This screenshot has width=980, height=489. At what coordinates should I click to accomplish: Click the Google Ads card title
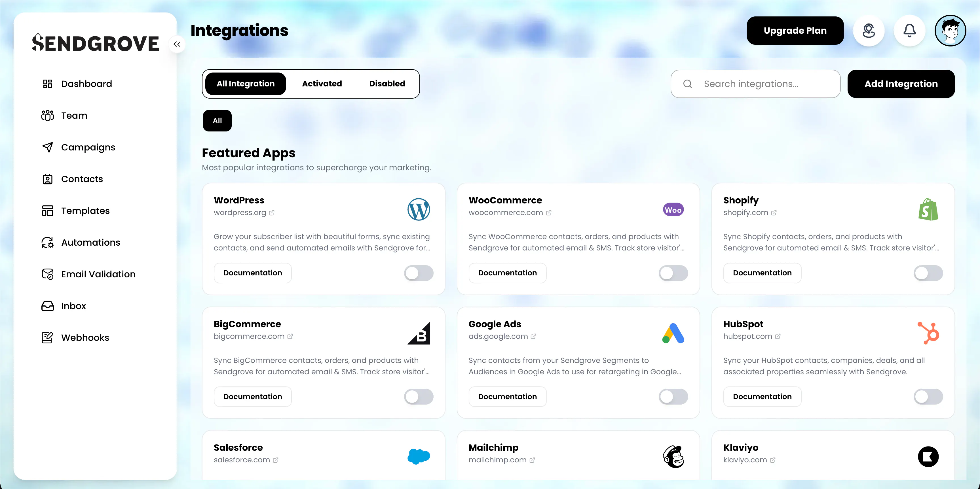tap(495, 324)
